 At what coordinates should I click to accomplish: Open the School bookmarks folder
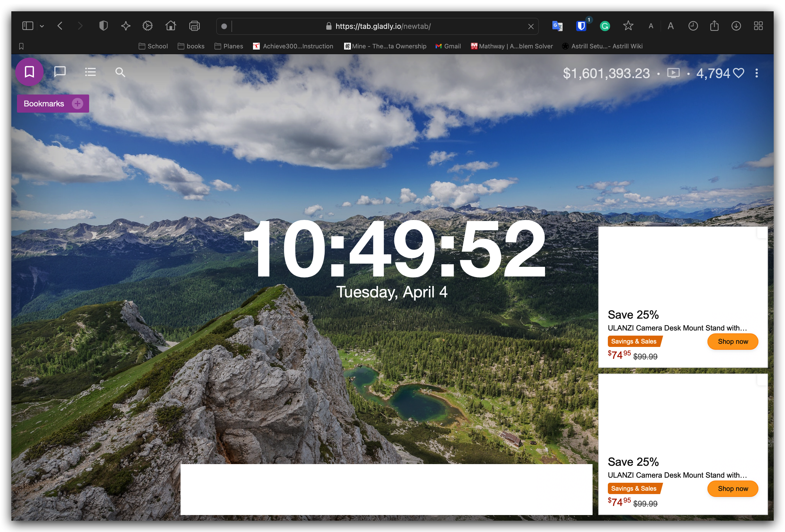click(153, 46)
